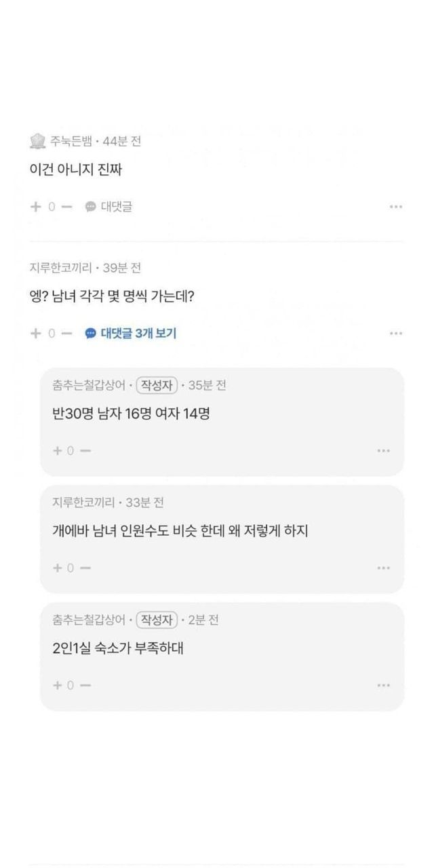
Task: Open more options for 엥? 남녀 각각 comment
Action: tap(396, 333)
